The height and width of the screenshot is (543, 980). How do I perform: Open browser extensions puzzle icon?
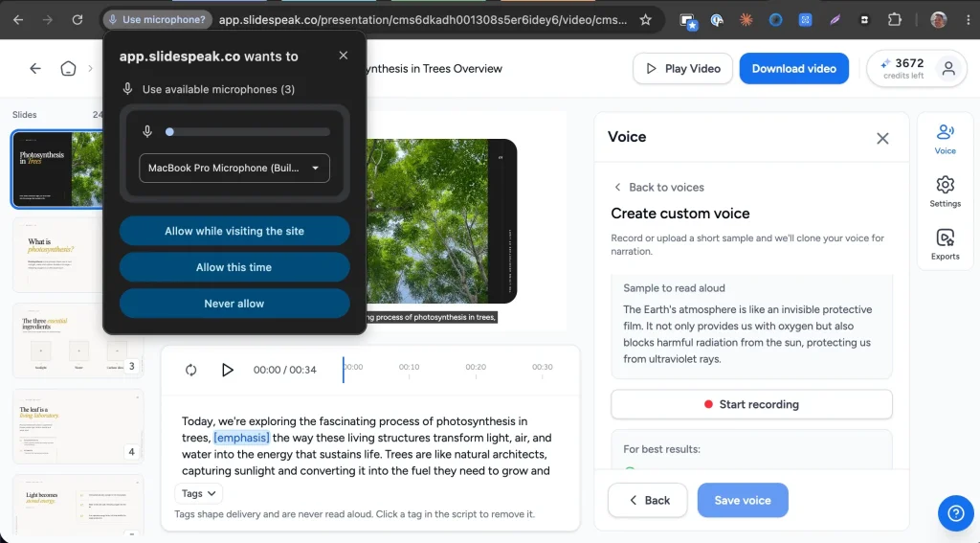(x=895, y=20)
